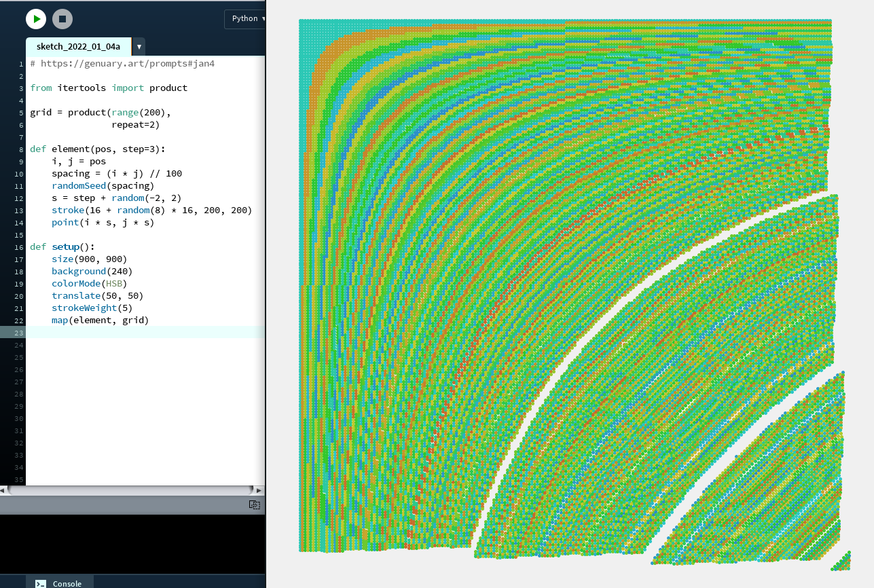Click line number 16 in the gutter
This screenshot has height=588, width=874.
(x=21, y=247)
